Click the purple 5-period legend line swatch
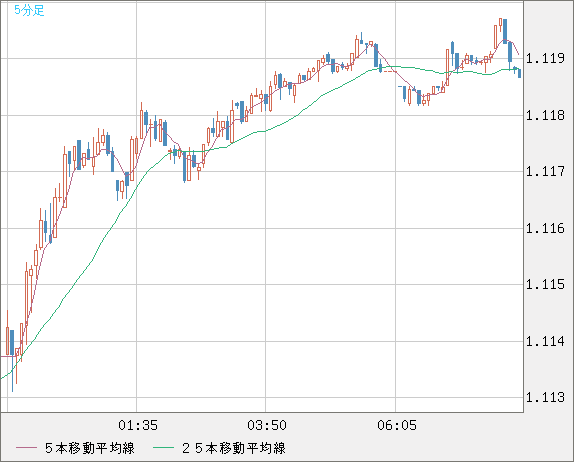Viewport: 574px width, 462px height. pyautogui.click(x=26, y=448)
